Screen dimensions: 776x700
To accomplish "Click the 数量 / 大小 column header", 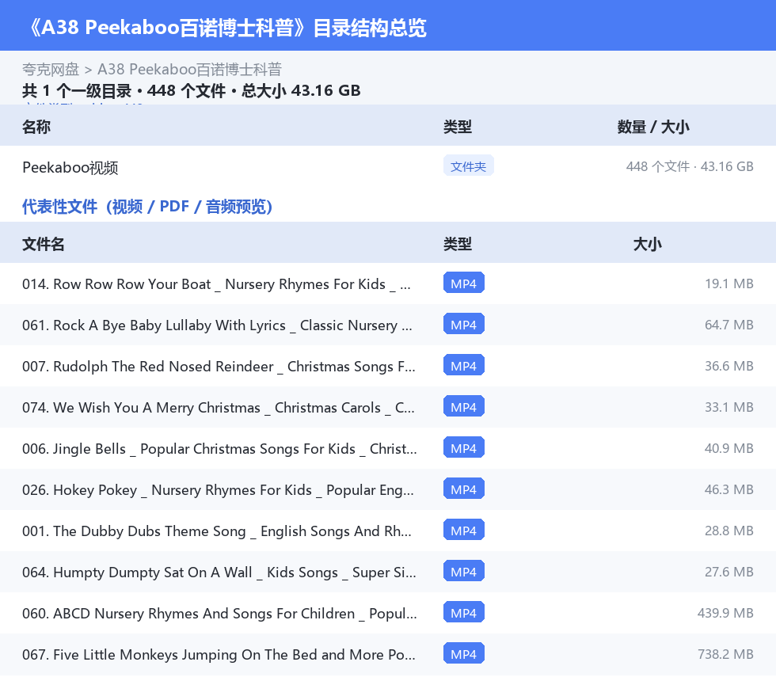I will [653, 127].
